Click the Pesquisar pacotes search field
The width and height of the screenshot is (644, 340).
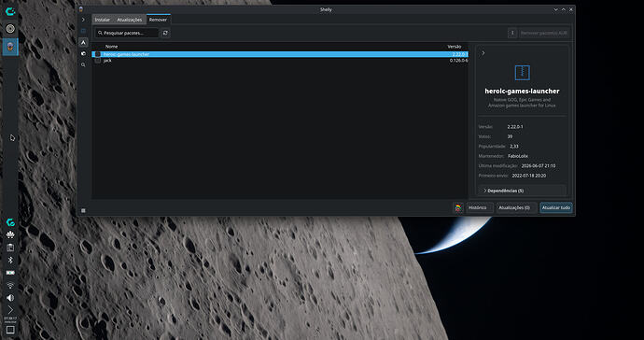coord(127,33)
